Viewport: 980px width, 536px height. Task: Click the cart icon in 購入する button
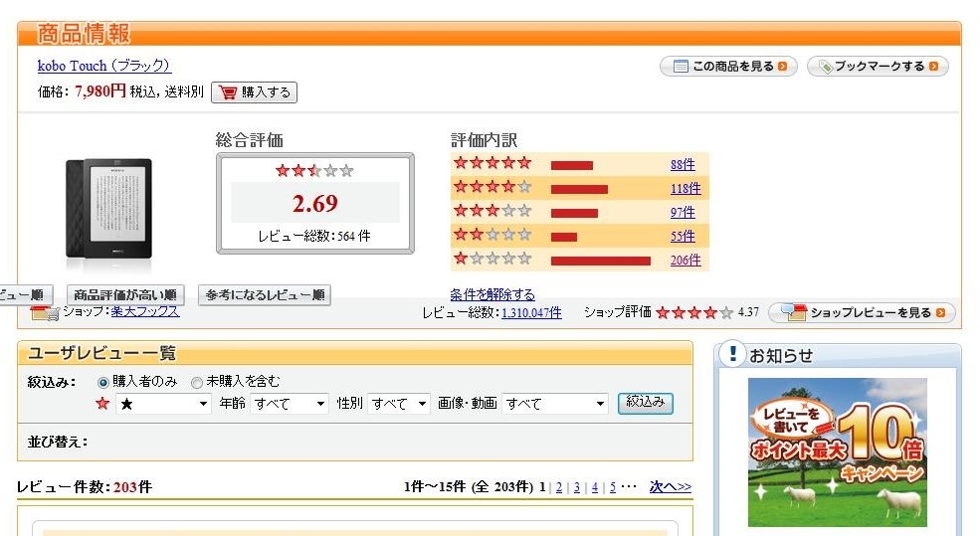click(x=228, y=92)
